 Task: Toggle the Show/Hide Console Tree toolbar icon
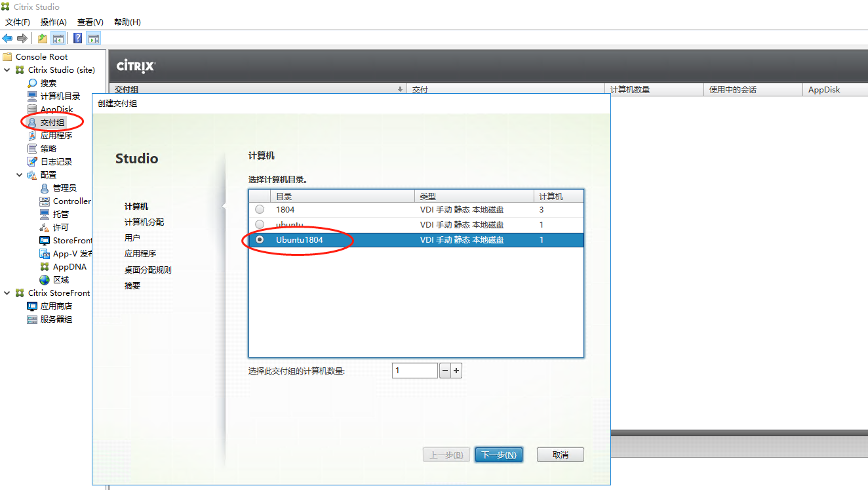[x=58, y=38]
